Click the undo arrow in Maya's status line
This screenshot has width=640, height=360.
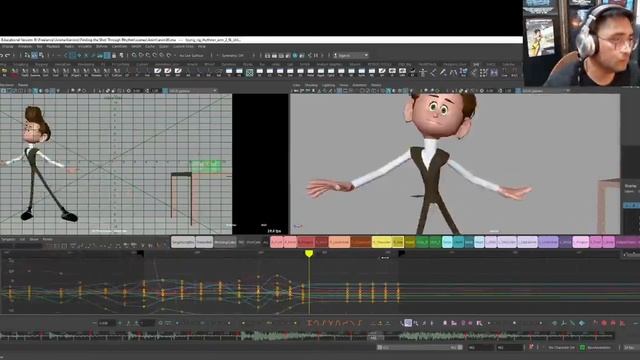tap(2, 56)
